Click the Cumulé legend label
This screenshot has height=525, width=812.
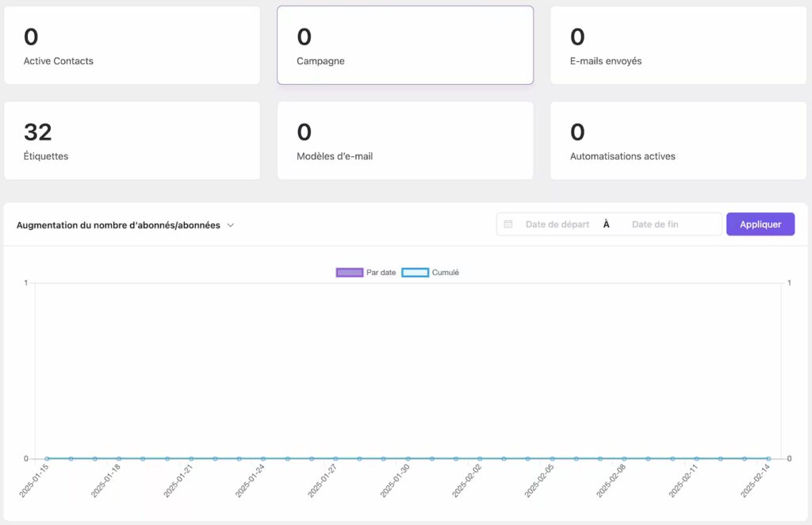tap(446, 272)
